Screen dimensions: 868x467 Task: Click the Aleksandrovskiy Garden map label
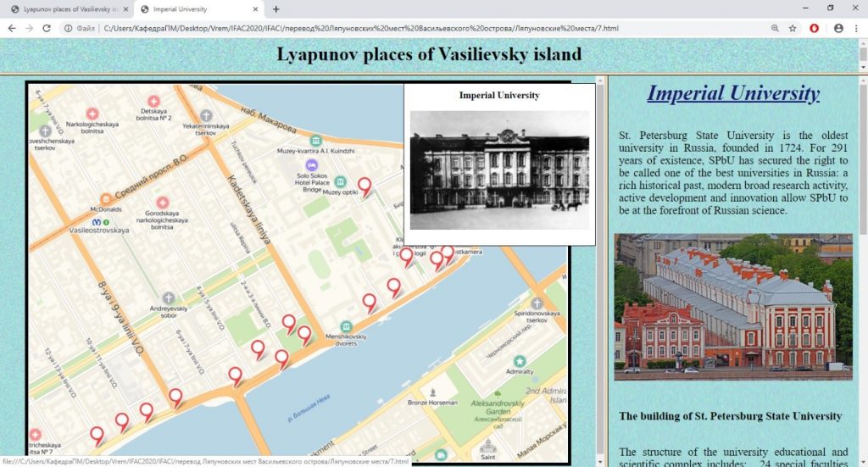click(x=498, y=407)
